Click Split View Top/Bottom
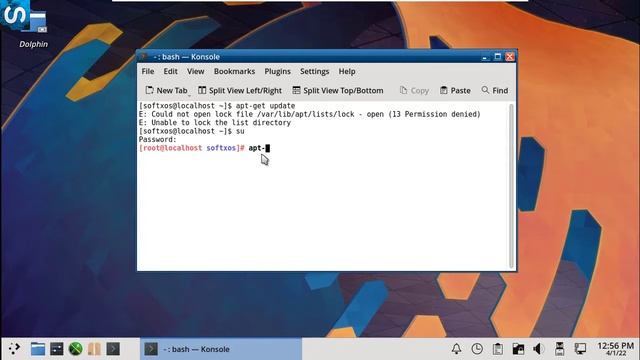This screenshot has width=640, height=360. point(338,90)
